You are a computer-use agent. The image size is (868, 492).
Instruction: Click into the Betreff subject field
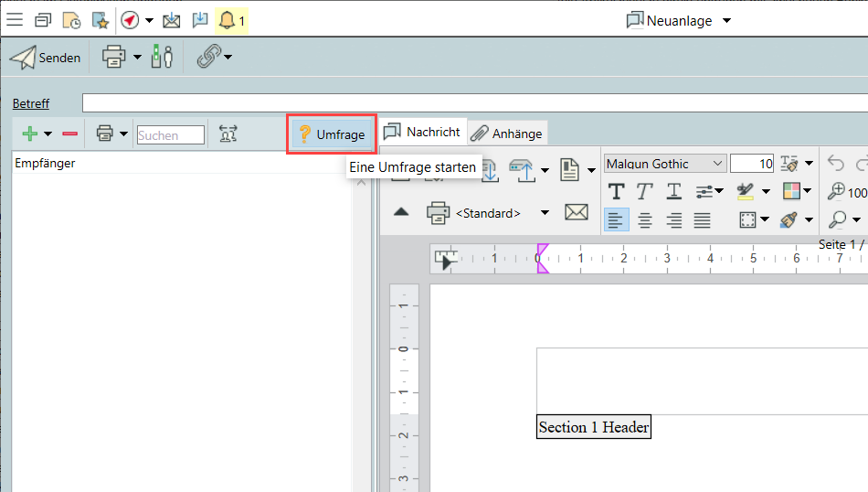tap(457, 103)
